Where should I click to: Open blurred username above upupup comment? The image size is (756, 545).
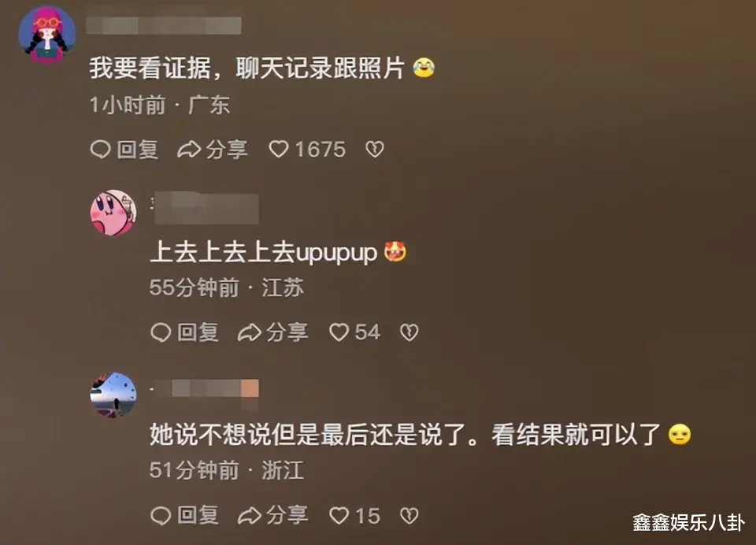[205, 209]
